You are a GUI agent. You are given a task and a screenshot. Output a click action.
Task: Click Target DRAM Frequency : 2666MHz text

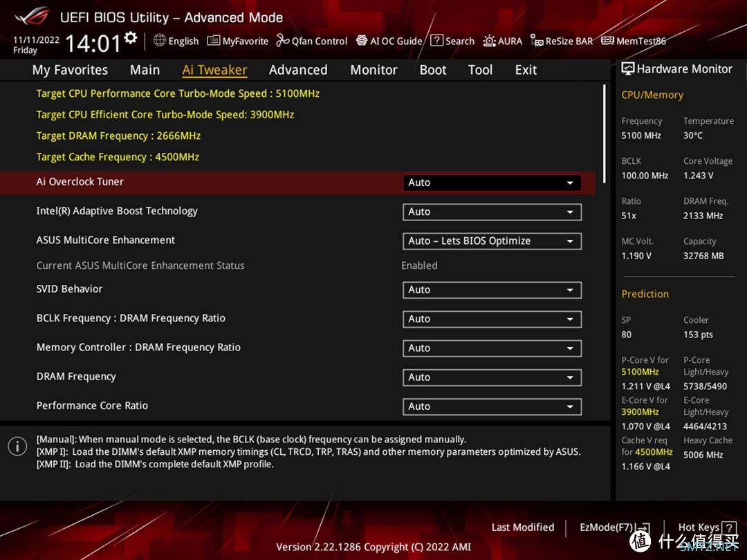[119, 136]
